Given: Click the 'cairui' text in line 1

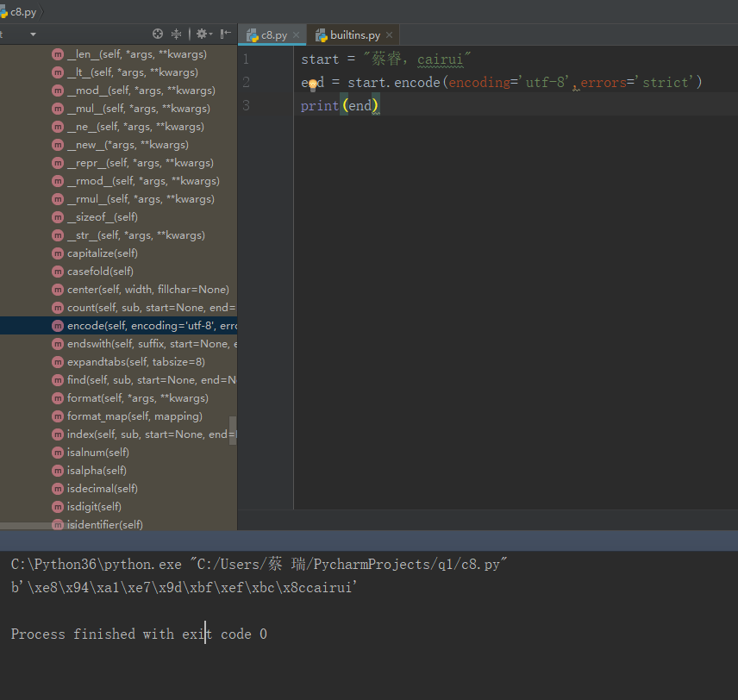Looking at the screenshot, I should tap(440, 59).
